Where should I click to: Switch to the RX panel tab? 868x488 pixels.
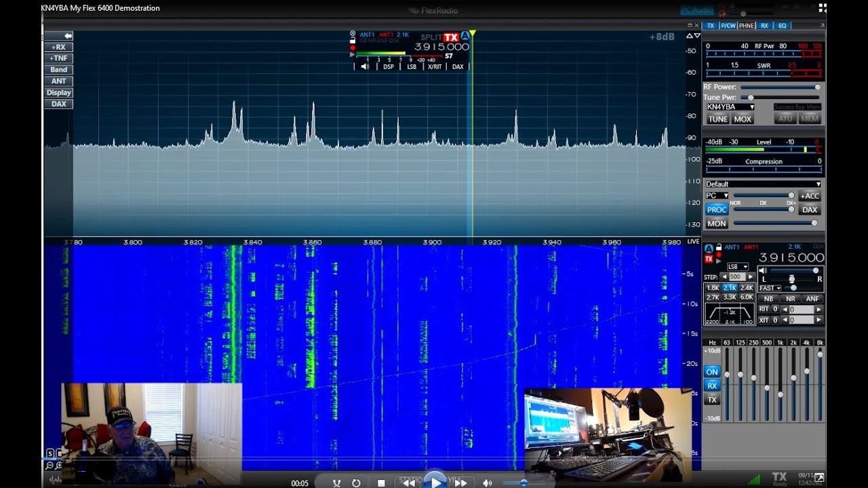tap(764, 26)
